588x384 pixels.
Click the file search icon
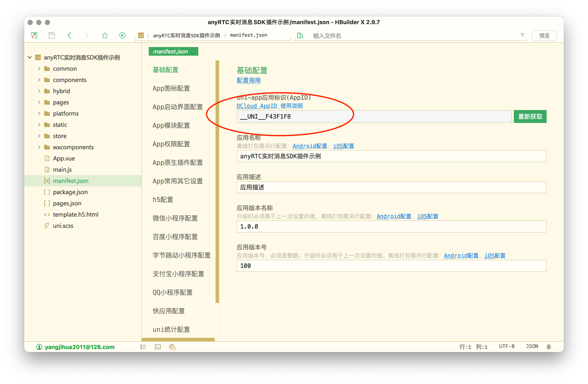[x=300, y=36]
